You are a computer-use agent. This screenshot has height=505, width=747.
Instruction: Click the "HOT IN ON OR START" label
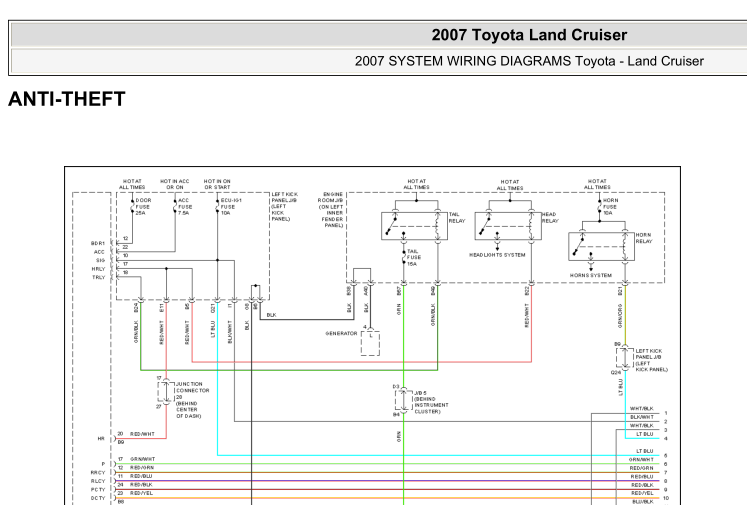(217, 184)
